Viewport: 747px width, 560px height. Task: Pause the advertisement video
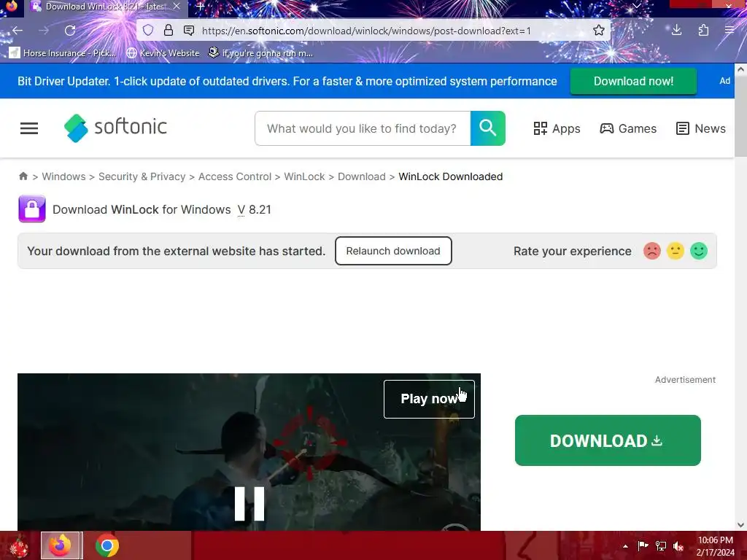click(249, 503)
